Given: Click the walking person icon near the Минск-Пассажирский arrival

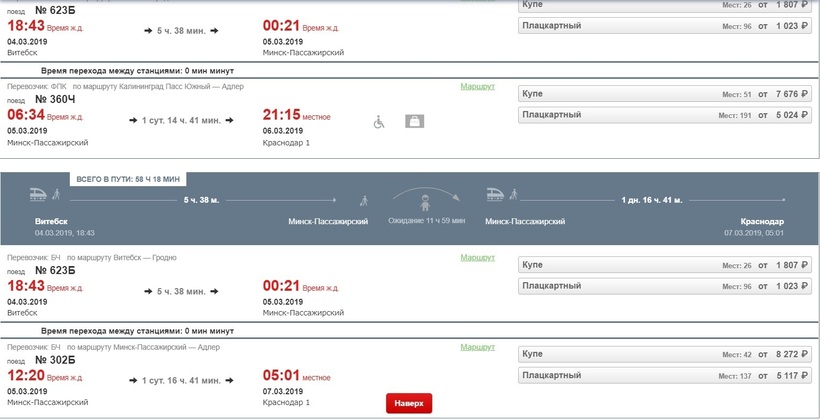Looking at the screenshot, I should [364, 200].
